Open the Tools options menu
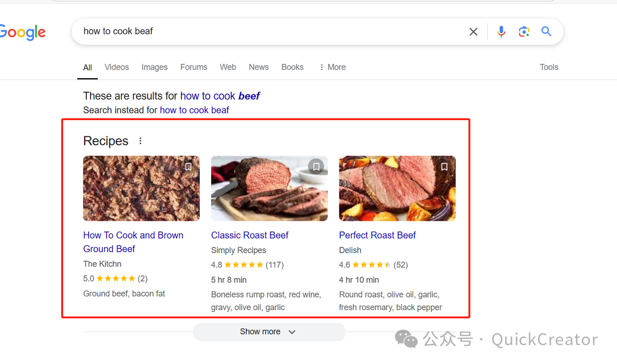Image resolution: width=617 pixels, height=364 pixels. [x=549, y=67]
